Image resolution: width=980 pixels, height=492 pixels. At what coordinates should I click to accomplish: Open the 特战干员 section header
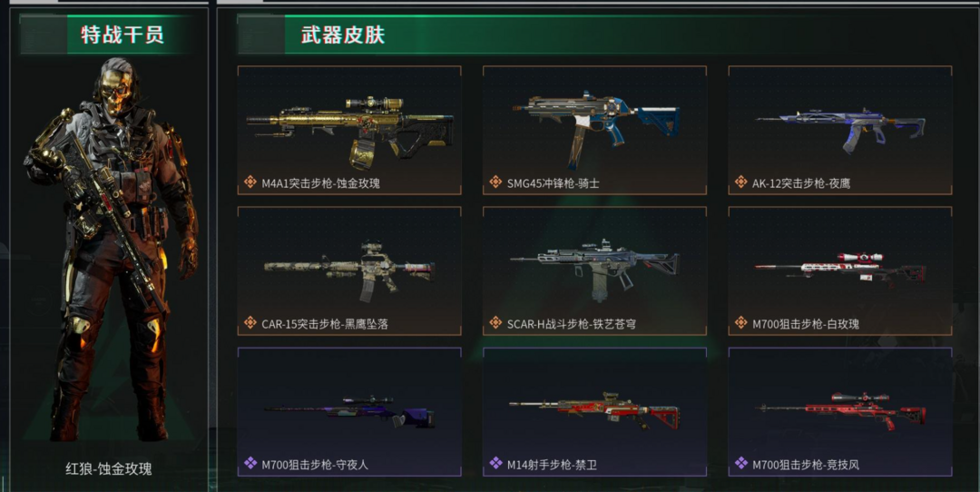tap(122, 34)
